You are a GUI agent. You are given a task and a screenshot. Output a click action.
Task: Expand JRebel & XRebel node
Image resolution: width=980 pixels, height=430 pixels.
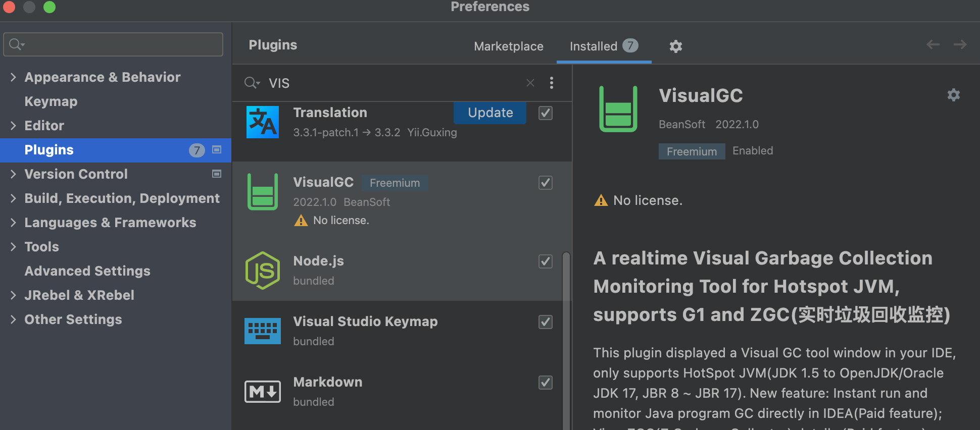(x=13, y=295)
